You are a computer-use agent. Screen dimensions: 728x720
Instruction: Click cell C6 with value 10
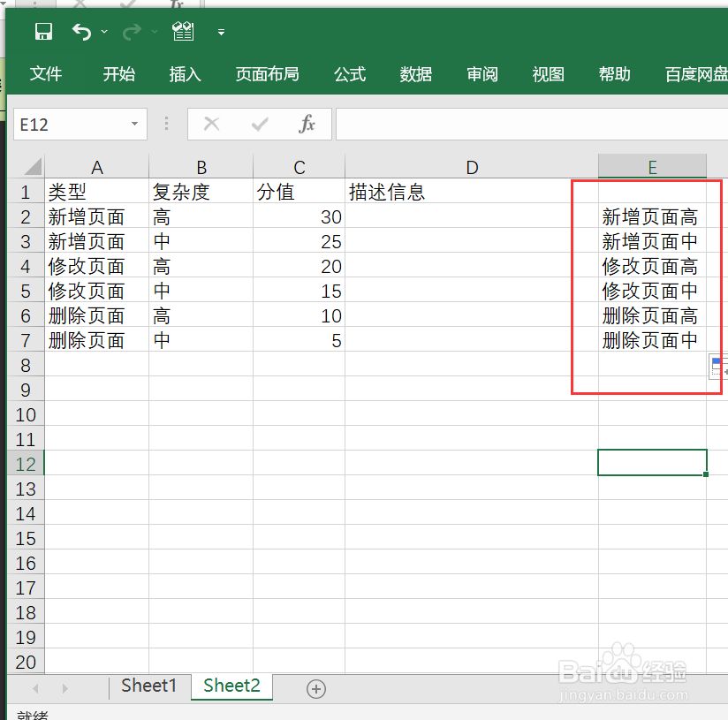[x=299, y=315]
